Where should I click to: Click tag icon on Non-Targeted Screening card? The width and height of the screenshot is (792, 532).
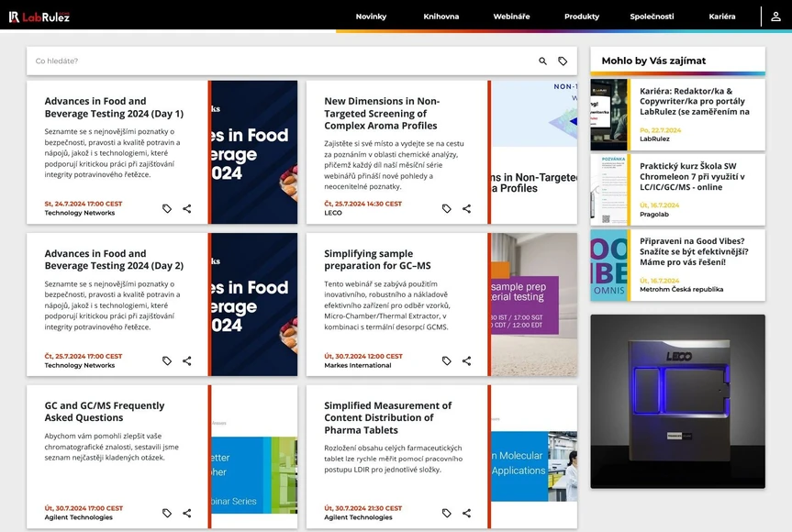click(447, 208)
